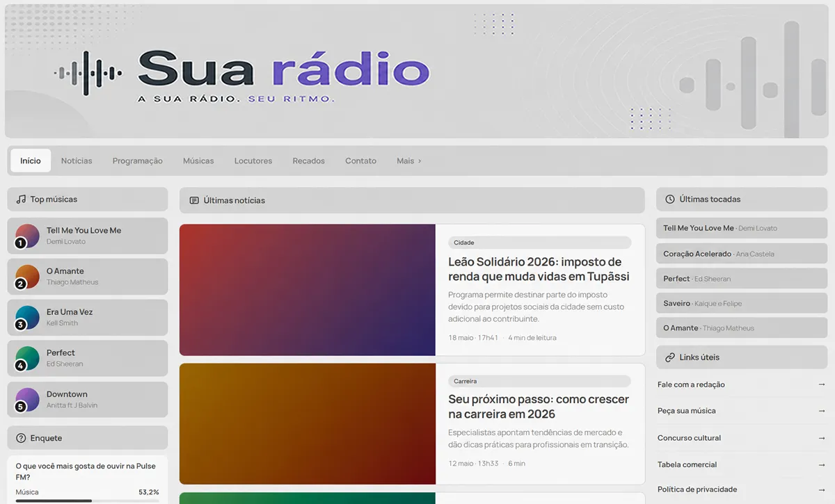
Task: Click the Top músicas section header
Action: [88, 199]
